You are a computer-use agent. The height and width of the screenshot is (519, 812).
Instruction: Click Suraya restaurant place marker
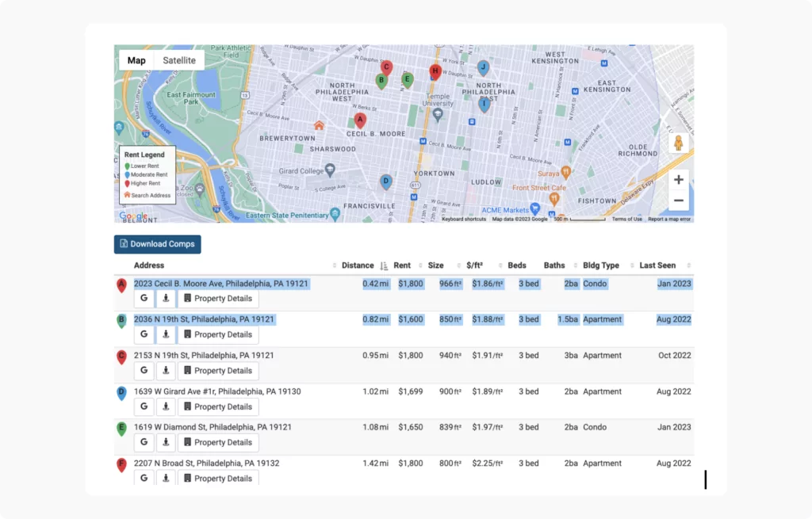click(566, 172)
